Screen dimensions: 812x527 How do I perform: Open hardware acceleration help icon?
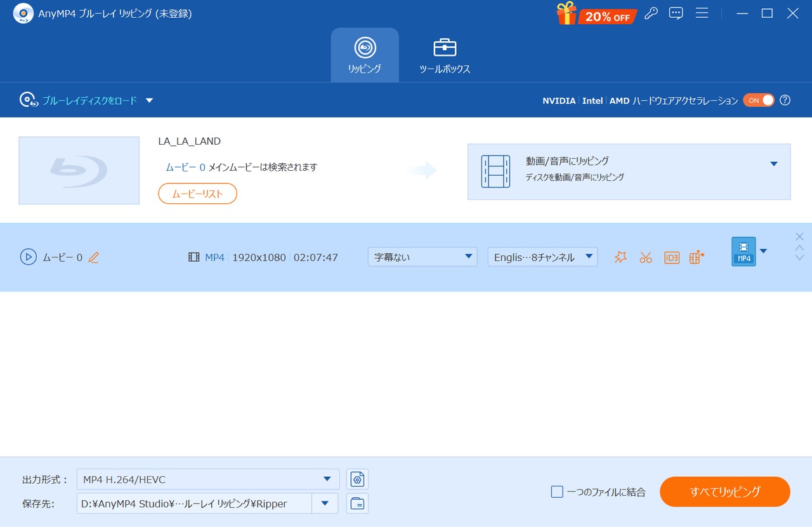785,100
